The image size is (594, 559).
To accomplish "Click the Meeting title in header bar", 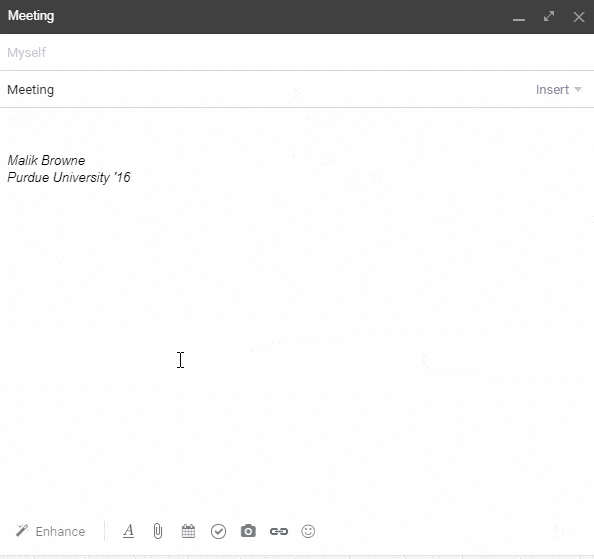I will pyautogui.click(x=31, y=16).
